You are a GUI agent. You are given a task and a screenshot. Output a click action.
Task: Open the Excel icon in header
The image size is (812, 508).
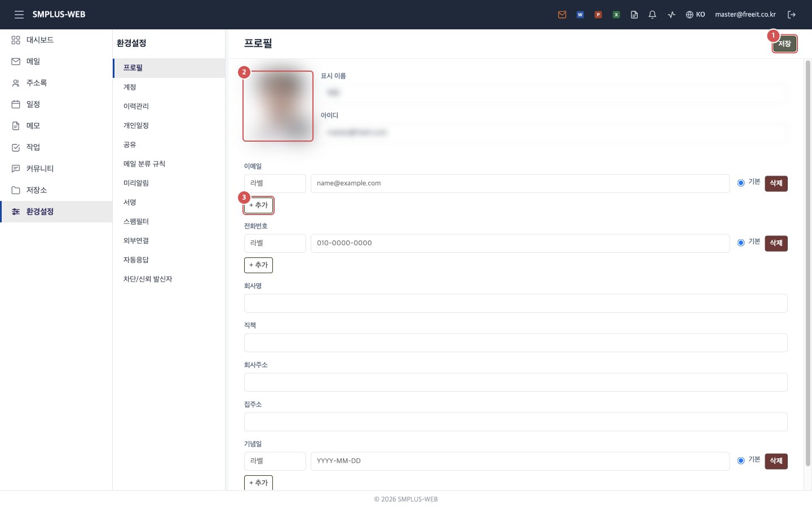coord(616,15)
